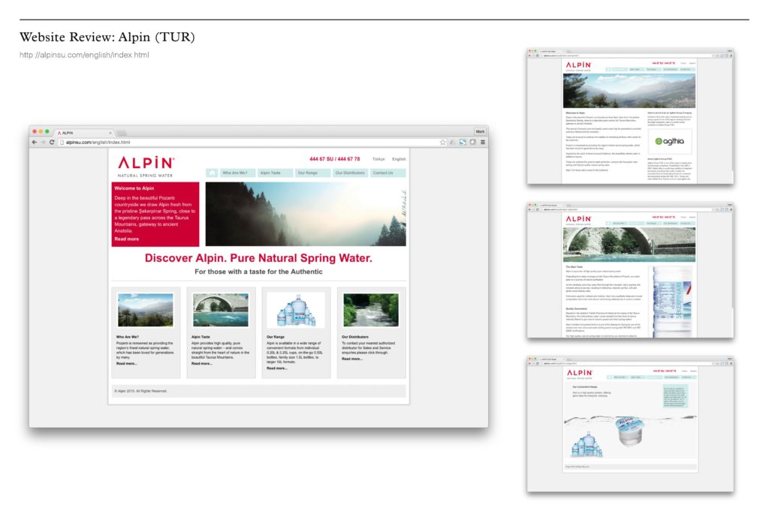The image size is (769, 532).
Task: Click the Welcome to Alpin heading
Action: tap(134, 188)
